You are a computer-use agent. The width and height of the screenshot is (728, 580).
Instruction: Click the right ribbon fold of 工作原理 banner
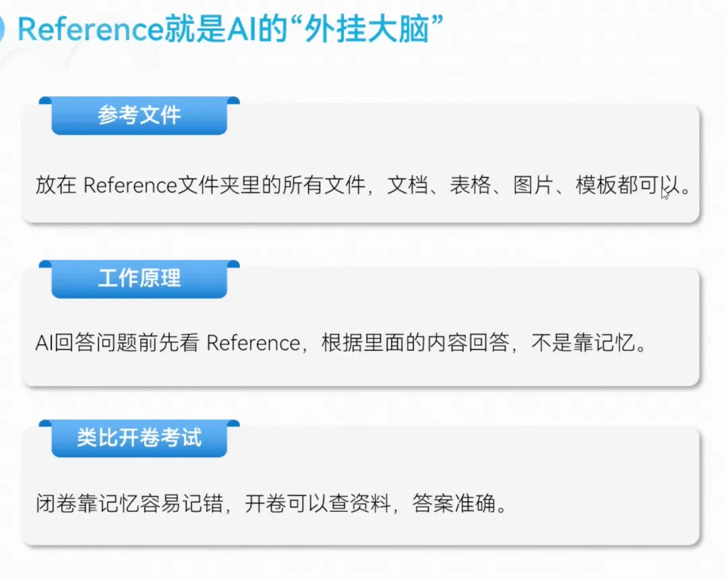233,265
